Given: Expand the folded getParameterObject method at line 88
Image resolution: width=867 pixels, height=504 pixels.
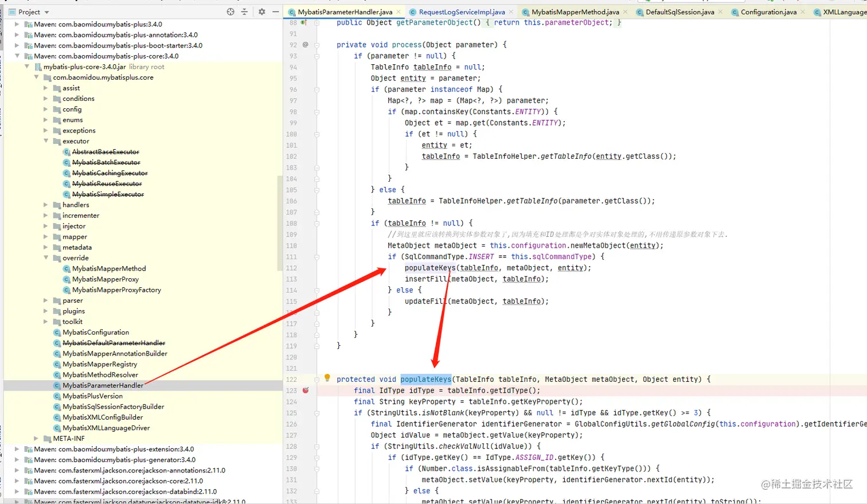Looking at the screenshot, I should click(317, 22).
